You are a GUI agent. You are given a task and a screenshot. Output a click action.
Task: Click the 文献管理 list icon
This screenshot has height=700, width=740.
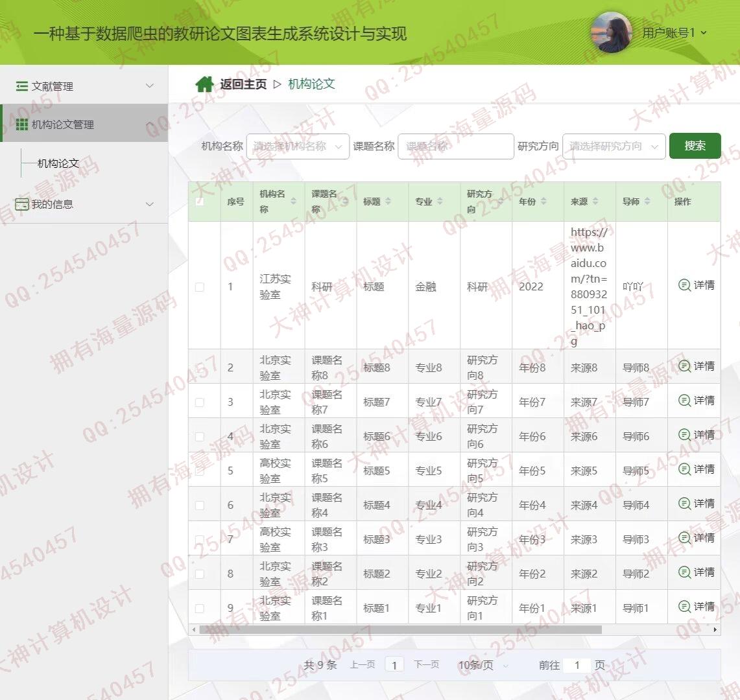(21, 86)
